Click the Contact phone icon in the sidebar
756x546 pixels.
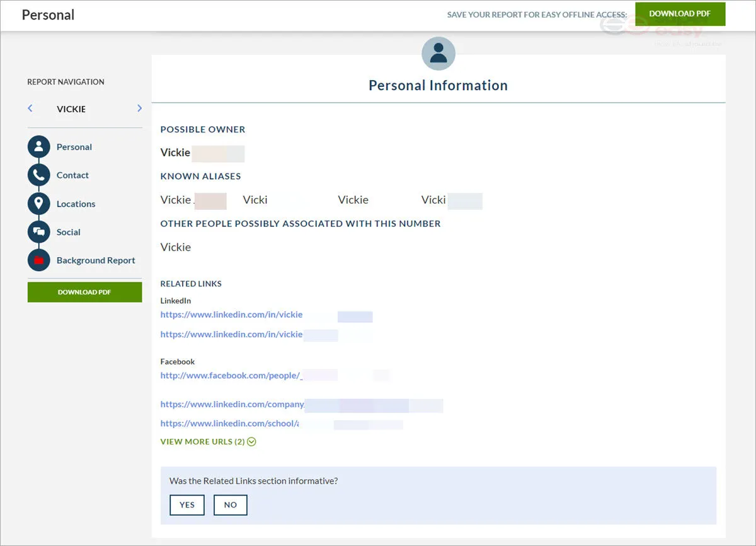point(38,175)
